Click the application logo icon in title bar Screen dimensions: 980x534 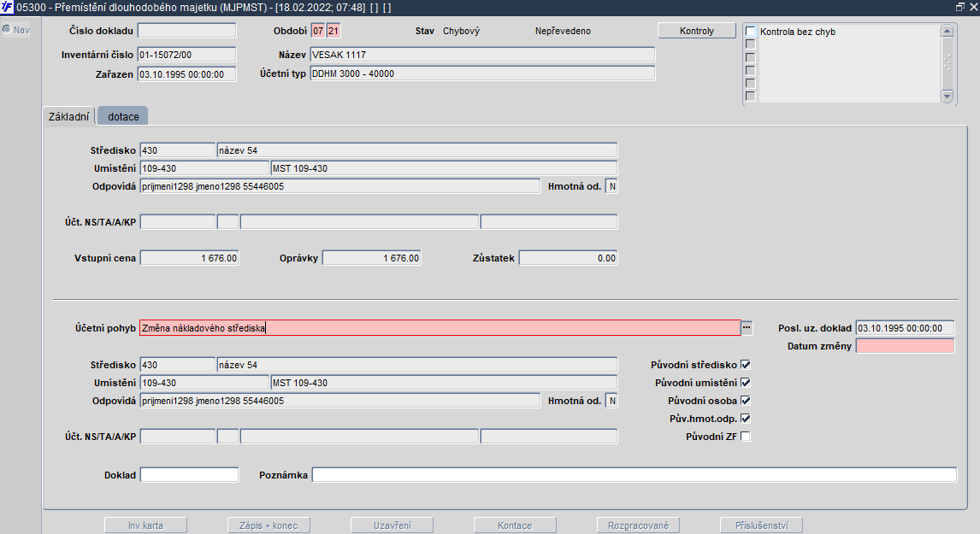click(x=7, y=8)
